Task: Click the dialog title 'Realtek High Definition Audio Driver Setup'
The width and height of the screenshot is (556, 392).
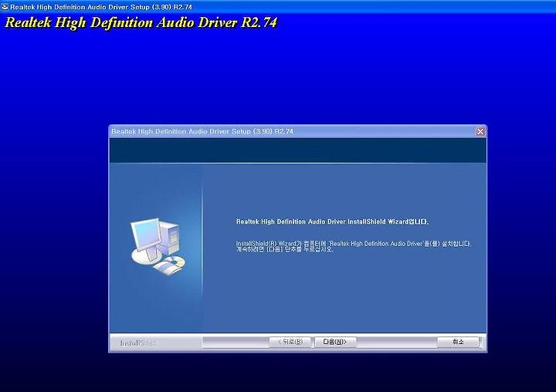Action: pyautogui.click(x=202, y=131)
